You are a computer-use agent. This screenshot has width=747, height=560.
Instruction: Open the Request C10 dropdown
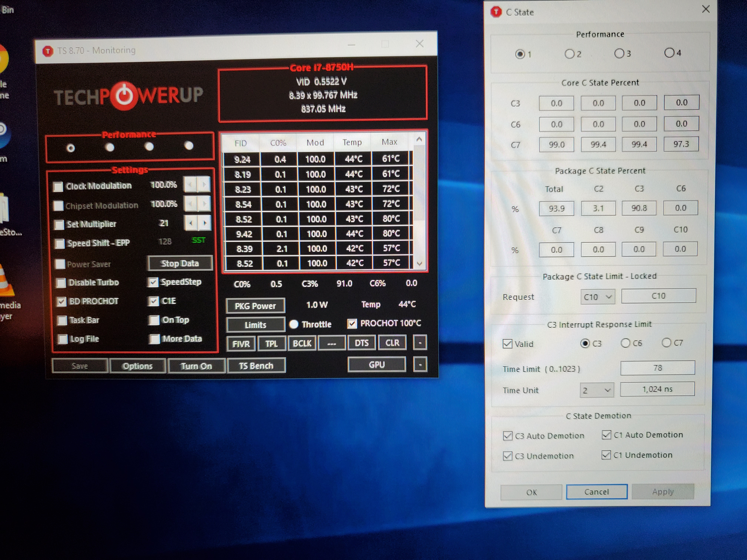pos(597,297)
